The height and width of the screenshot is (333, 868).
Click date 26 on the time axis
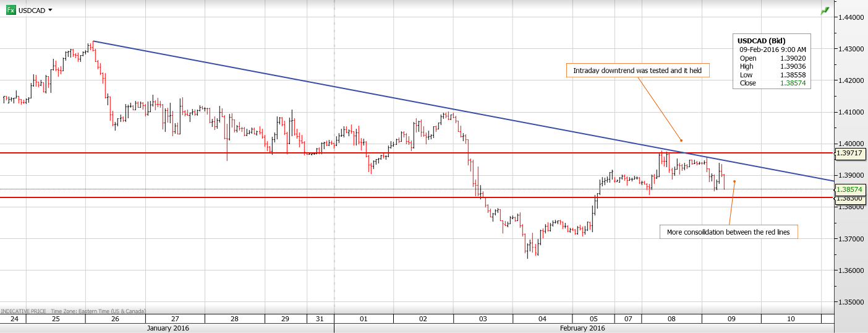pyautogui.click(x=115, y=319)
